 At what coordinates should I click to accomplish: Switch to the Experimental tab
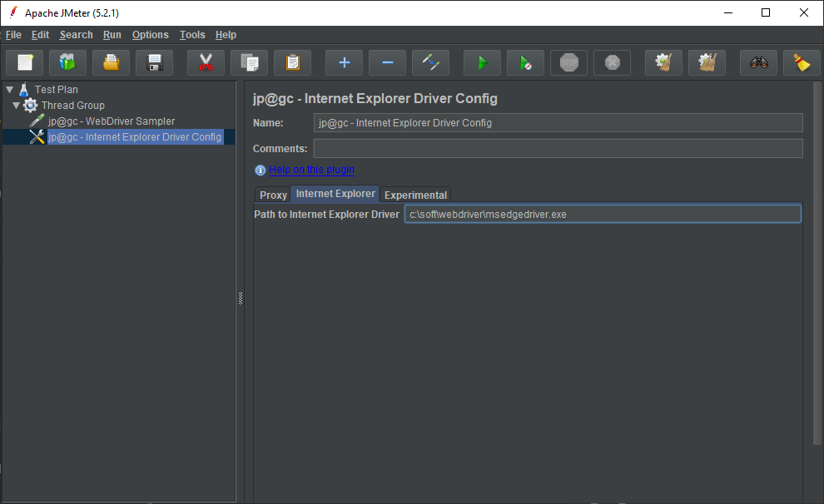coord(415,195)
